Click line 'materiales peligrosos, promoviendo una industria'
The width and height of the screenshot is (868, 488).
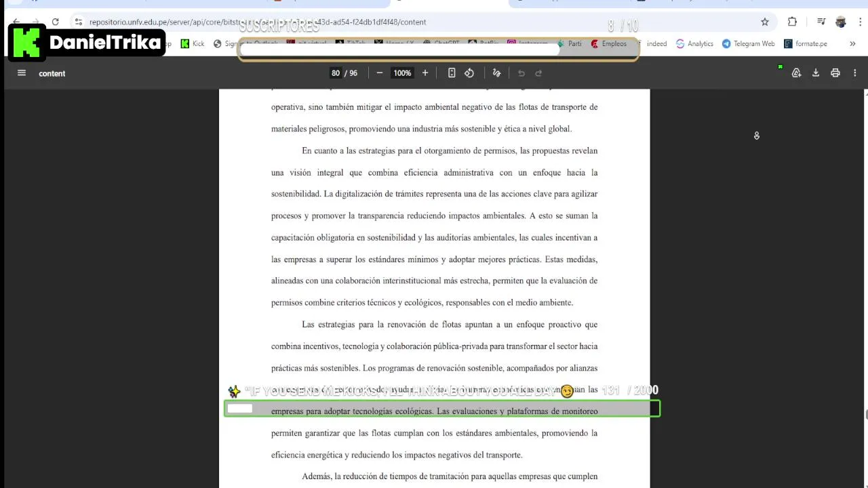(x=421, y=129)
